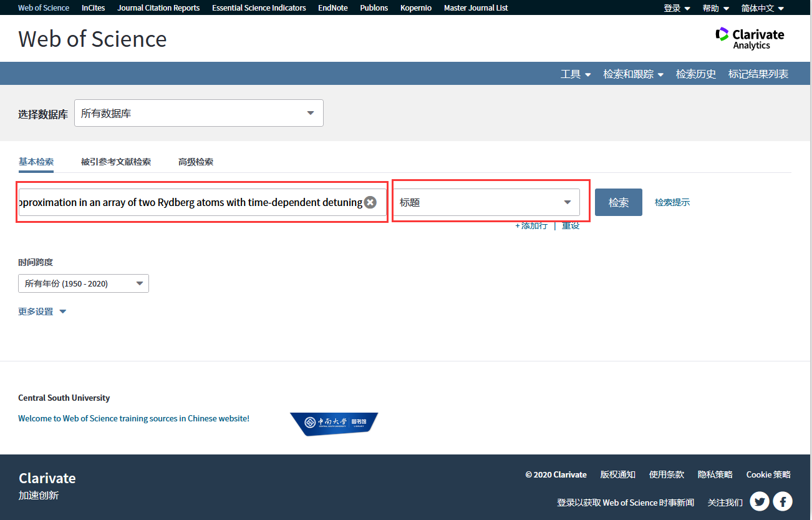Open the Cookie 策略 policy
The image size is (812, 520).
point(768,474)
